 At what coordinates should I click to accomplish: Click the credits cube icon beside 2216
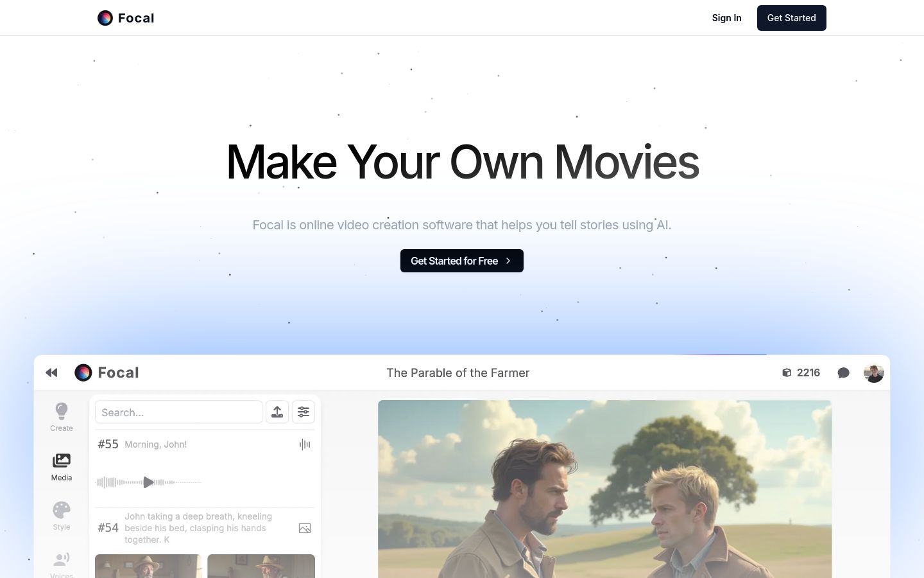pos(787,372)
